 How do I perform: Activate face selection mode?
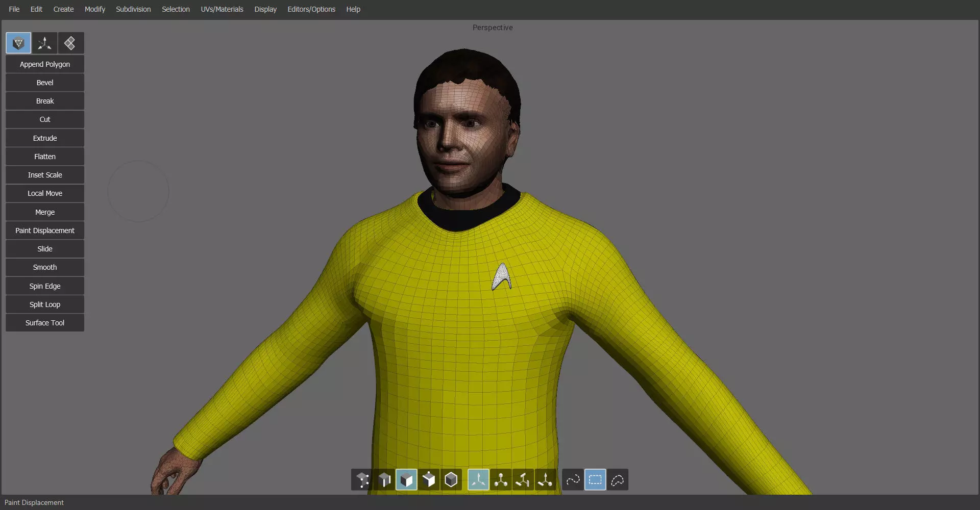[406, 480]
